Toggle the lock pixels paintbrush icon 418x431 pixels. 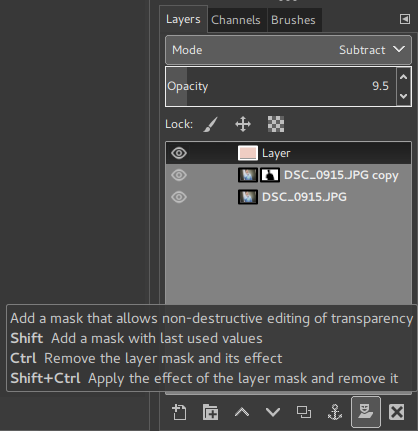tap(211, 124)
